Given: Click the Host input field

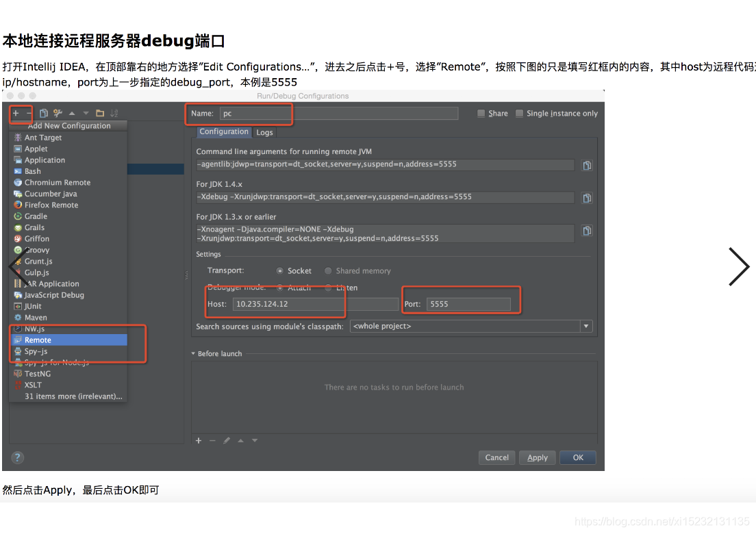Looking at the screenshot, I should [x=316, y=304].
